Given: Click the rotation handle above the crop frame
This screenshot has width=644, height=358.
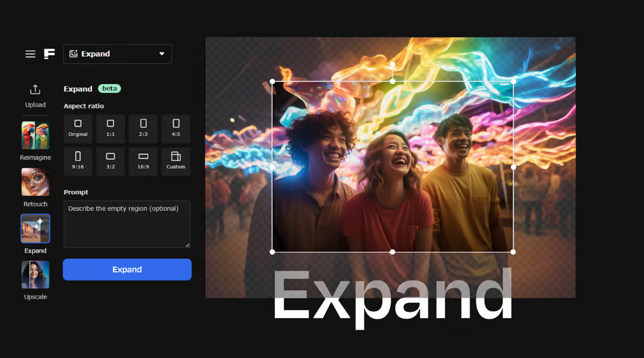Looking at the screenshot, I should pos(393,65).
